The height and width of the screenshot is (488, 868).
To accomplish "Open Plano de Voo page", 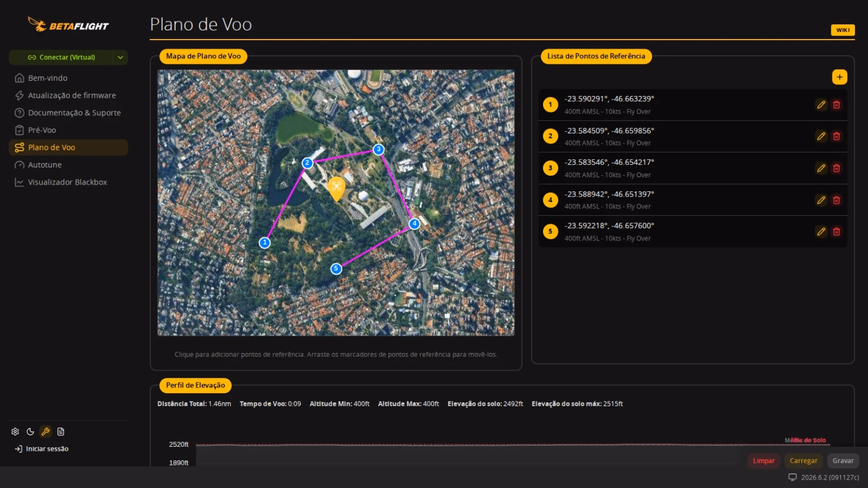I will pyautogui.click(x=68, y=147).
